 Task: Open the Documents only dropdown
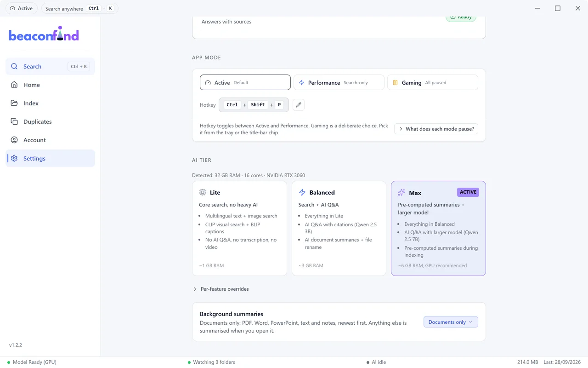(451, 322)
